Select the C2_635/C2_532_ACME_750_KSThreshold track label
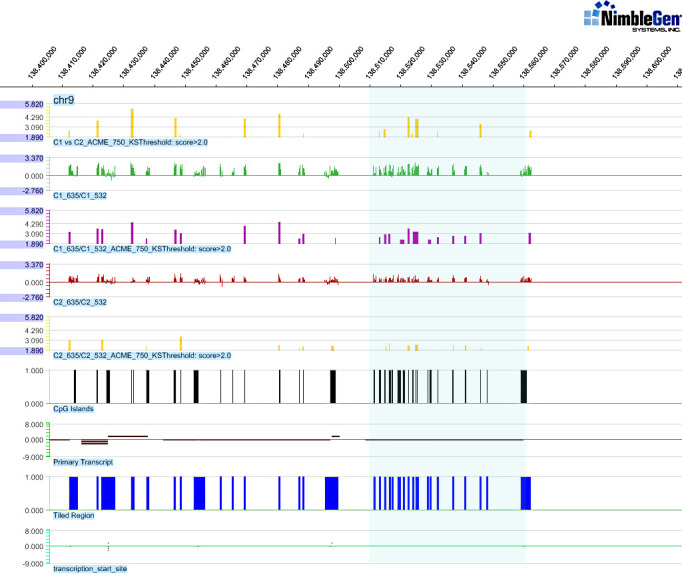The image size is (682, 577). pos(142,354)
